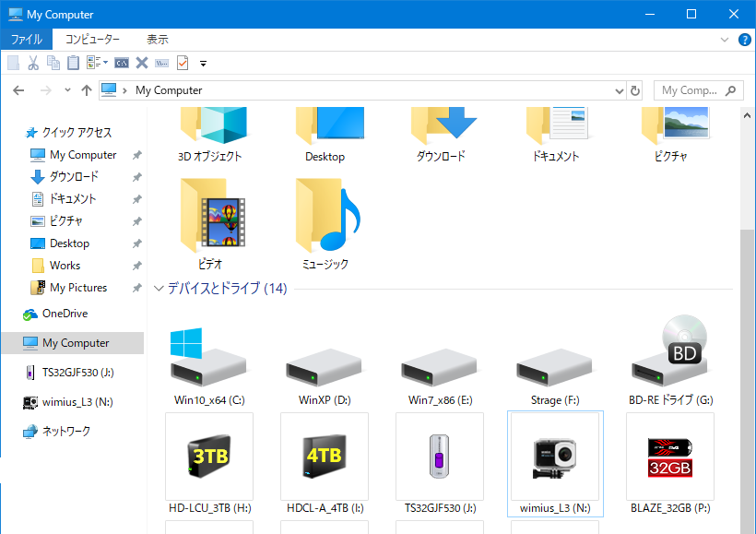Select ネットワーク in the navigation pane
Image resolution: width=756 pixels, height=534 pixels.
(66, 432)
